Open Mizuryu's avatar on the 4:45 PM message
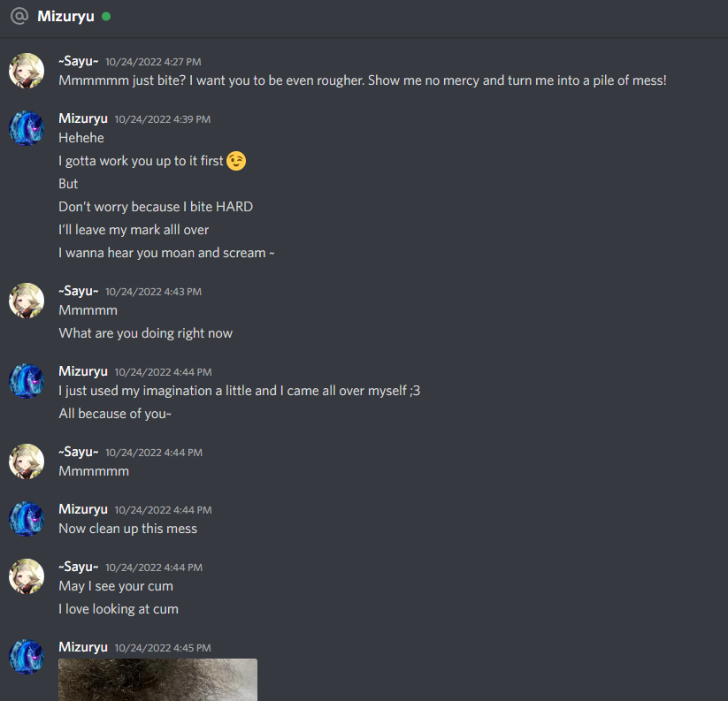Screen dimensions: 728x701 pos(27,657)
